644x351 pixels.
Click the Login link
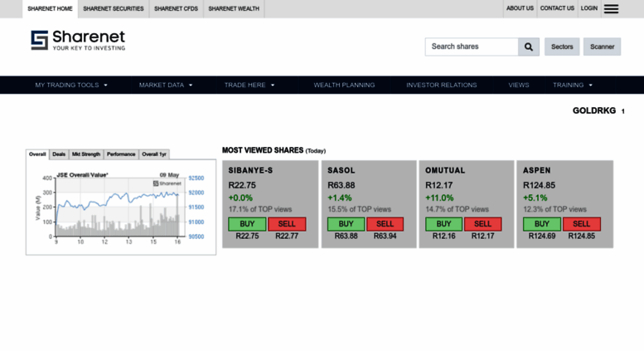point(589,8)
